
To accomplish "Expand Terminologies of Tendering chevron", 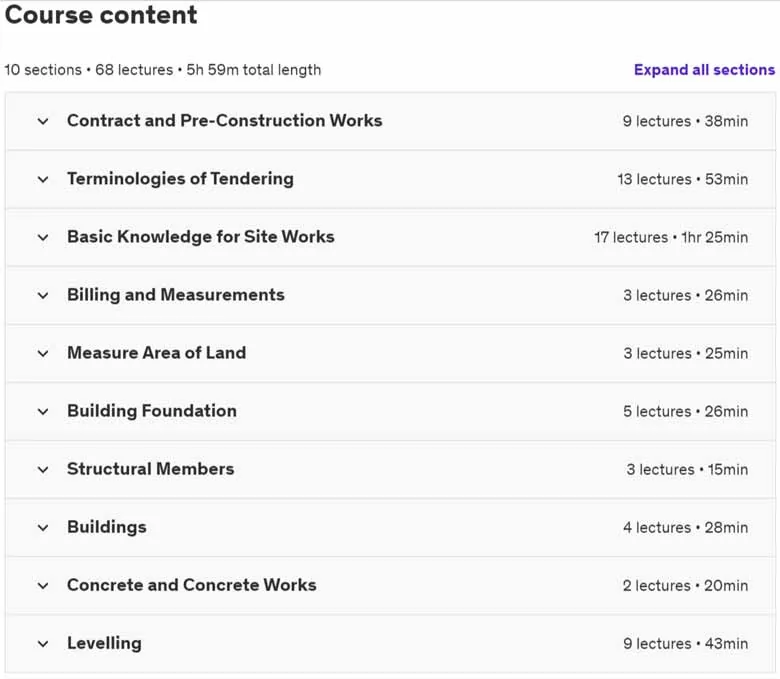I will [43, 180].
